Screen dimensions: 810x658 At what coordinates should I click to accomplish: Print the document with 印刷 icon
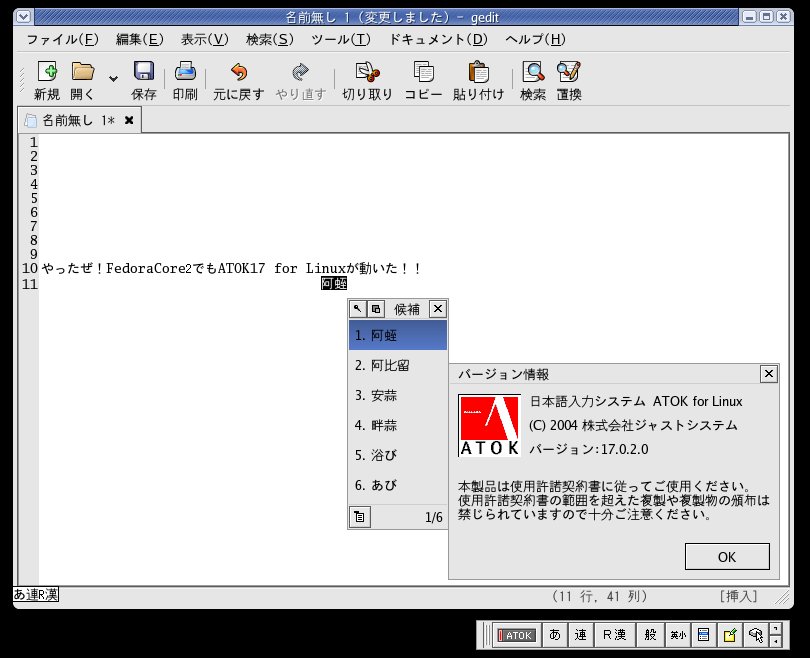185,80
